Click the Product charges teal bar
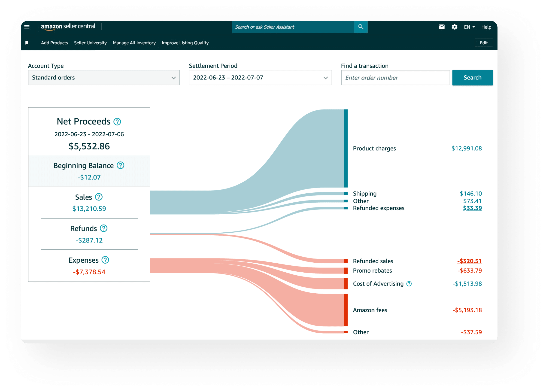 pos(346,148)
